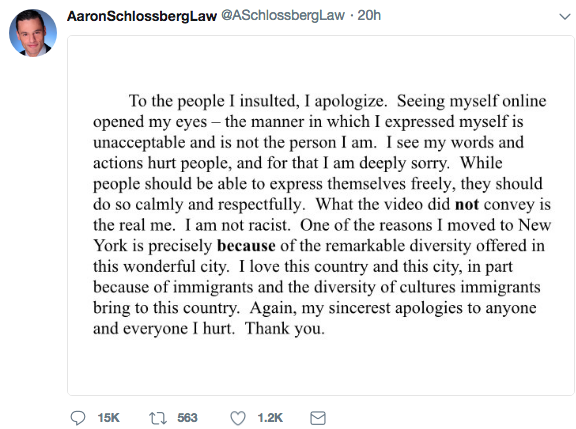This screenshot has height=429, width=576.
Task: Click the AaronSchlossbergLaw display name
Action: [x=142, y=16]
